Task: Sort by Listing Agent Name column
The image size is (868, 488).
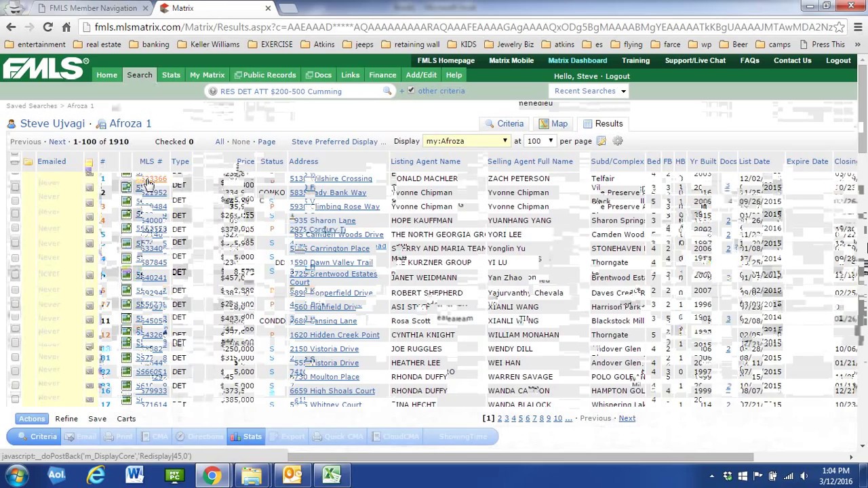Action: [x=425, y=161]
